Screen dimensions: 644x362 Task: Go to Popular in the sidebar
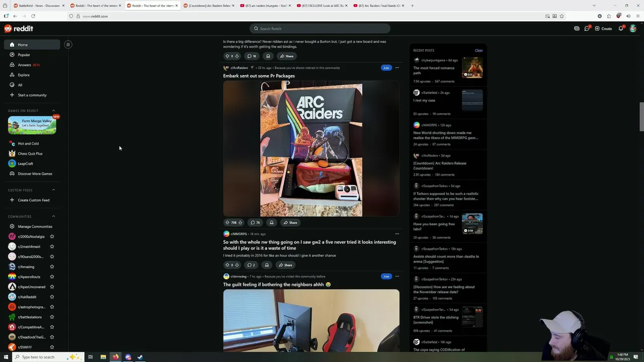pyautogui.click(x=31, y=55)
